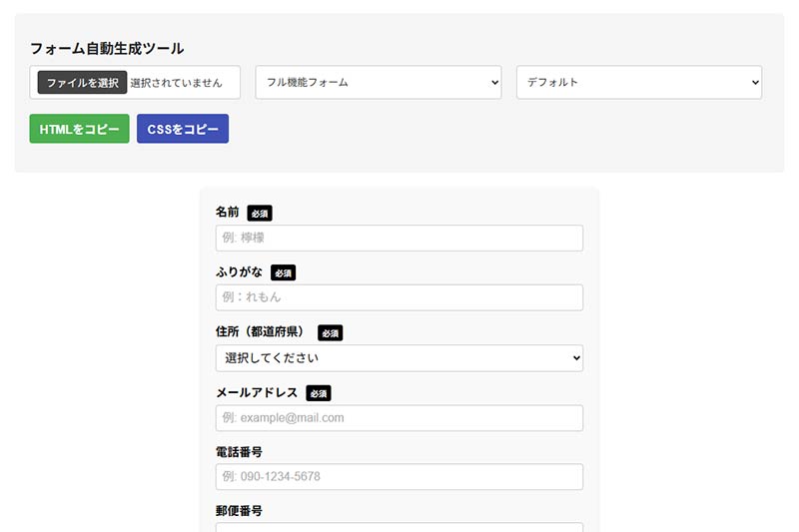Image resolution: width=799 pixels, height=532 pixels.
Task: Click the 電話番号 label text
Action: coord(239,452)
